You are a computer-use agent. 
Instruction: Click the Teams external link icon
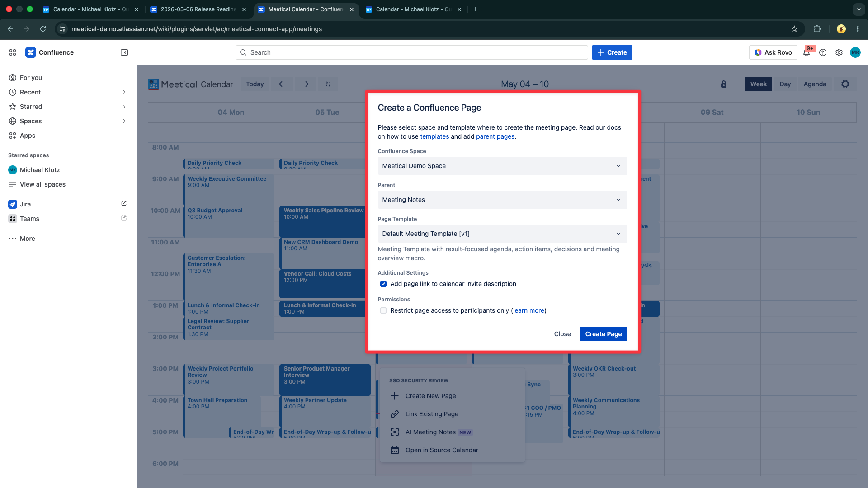[x=124, y=218]
